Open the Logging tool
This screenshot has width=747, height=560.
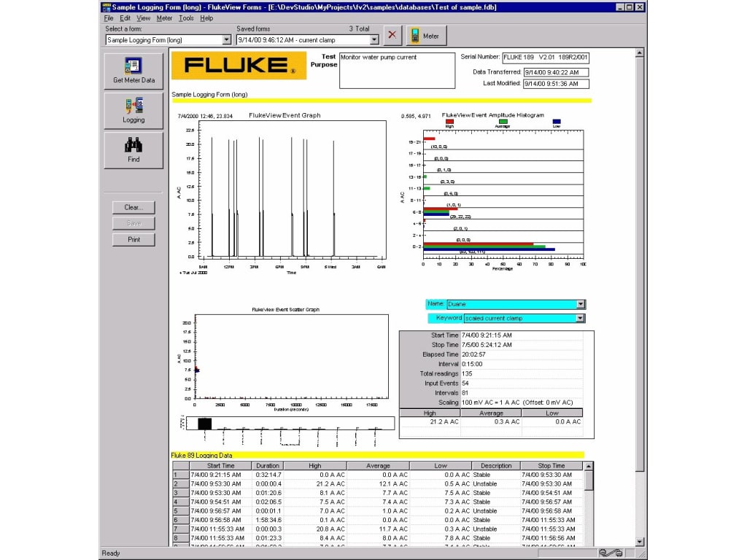click(x=133, y=111)
